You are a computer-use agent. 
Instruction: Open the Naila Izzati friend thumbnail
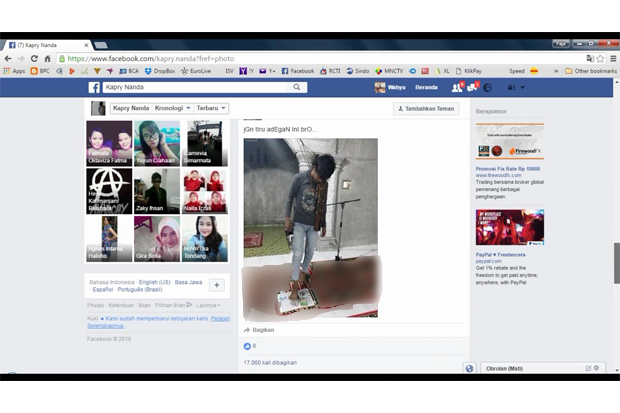coord(205,191)
